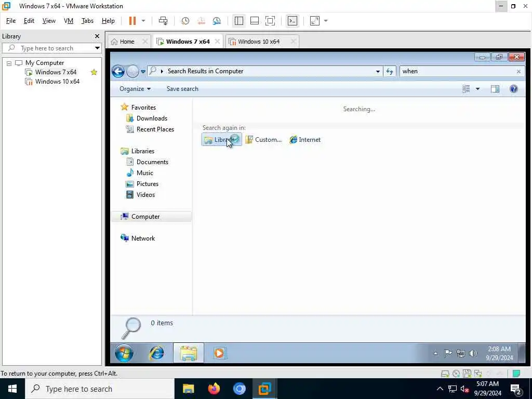Enter full screen mode icon

pyautogui.click(x=270, y=21)
